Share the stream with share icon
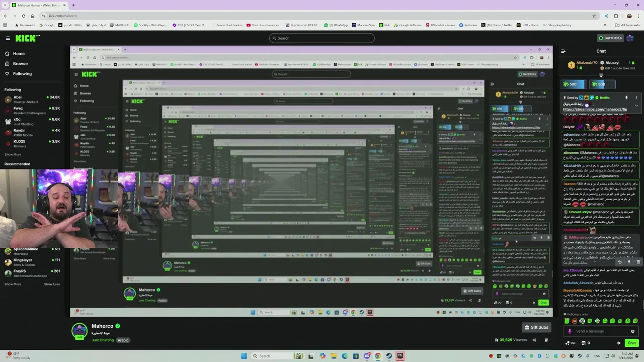 [534, 340]
